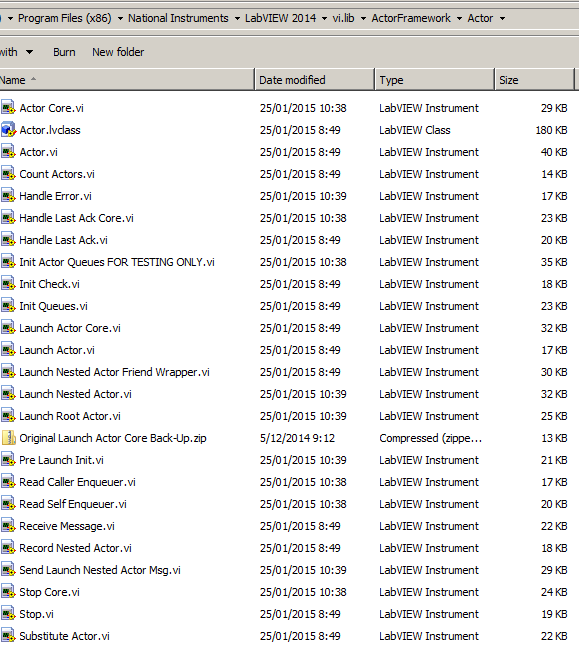
Task: Select 'Original Launch Actor Core Back-Up.zip' name
Action: point(113,438)
